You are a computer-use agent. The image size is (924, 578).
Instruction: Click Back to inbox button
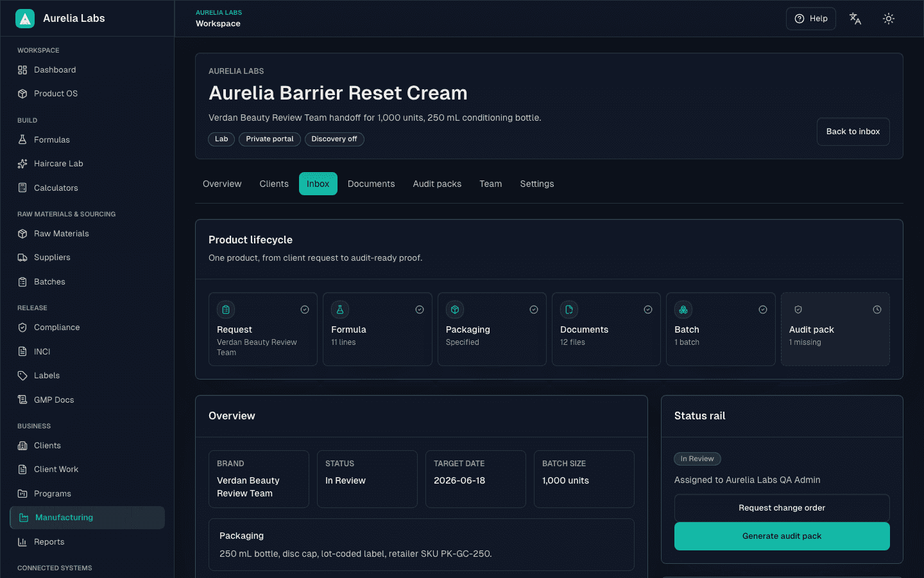tap(853, 132)
